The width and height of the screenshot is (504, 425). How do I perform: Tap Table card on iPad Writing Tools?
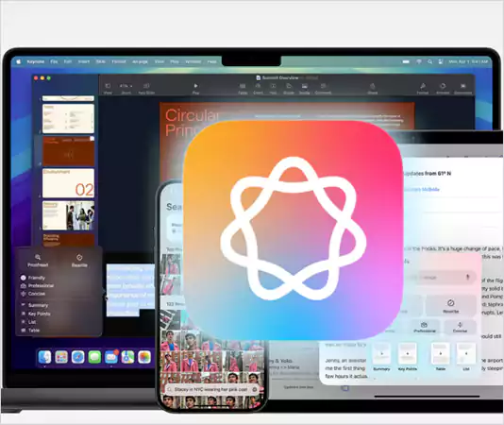pos(441,356)
